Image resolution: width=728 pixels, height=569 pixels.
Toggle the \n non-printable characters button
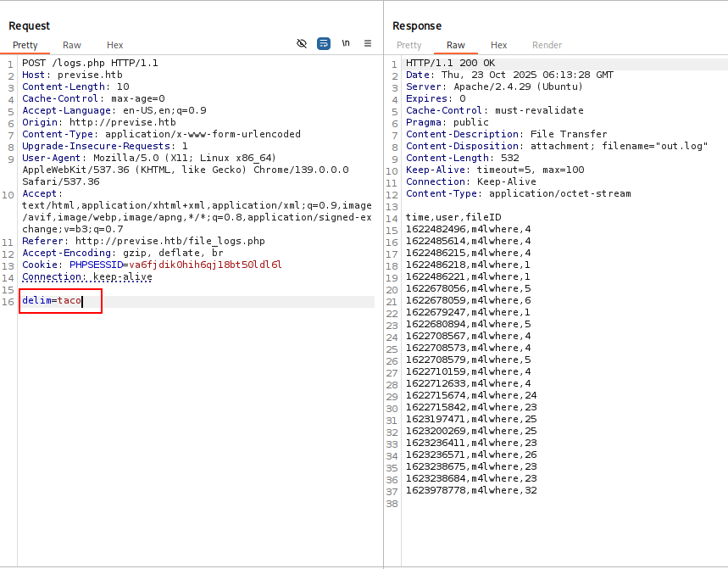point(346,43)
